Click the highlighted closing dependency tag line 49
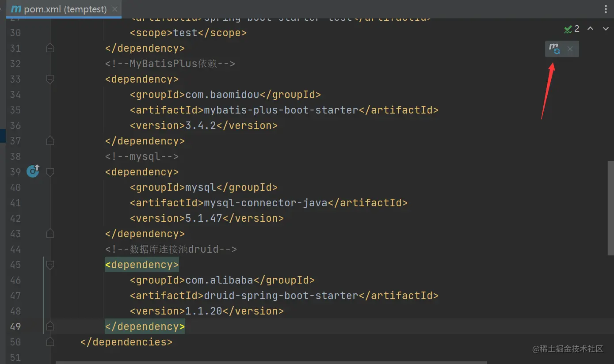This screenshot has width=614, height=364. pyautogui.click(x=145, y=326)
